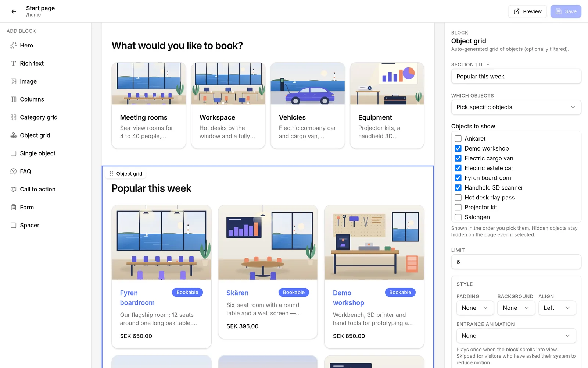Click the Columns block icon
Viewport: 588px width, 368px height.
14,99
